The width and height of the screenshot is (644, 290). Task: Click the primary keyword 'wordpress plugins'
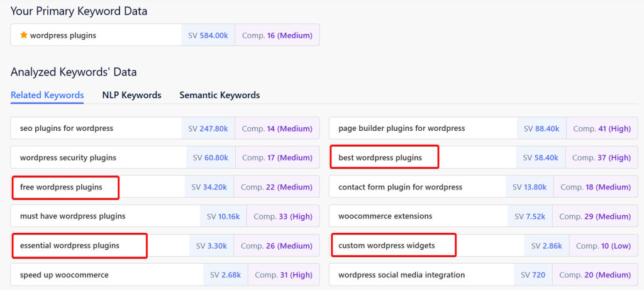(63, 35)
